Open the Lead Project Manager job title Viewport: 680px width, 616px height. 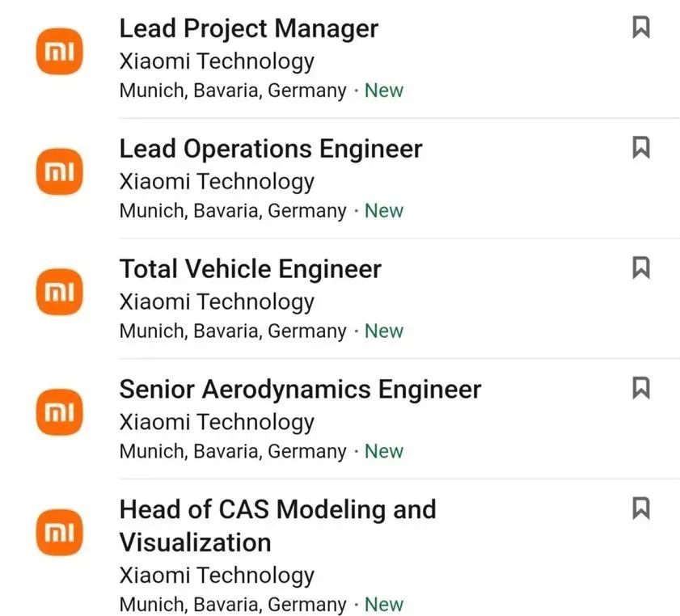pos(249,29)
